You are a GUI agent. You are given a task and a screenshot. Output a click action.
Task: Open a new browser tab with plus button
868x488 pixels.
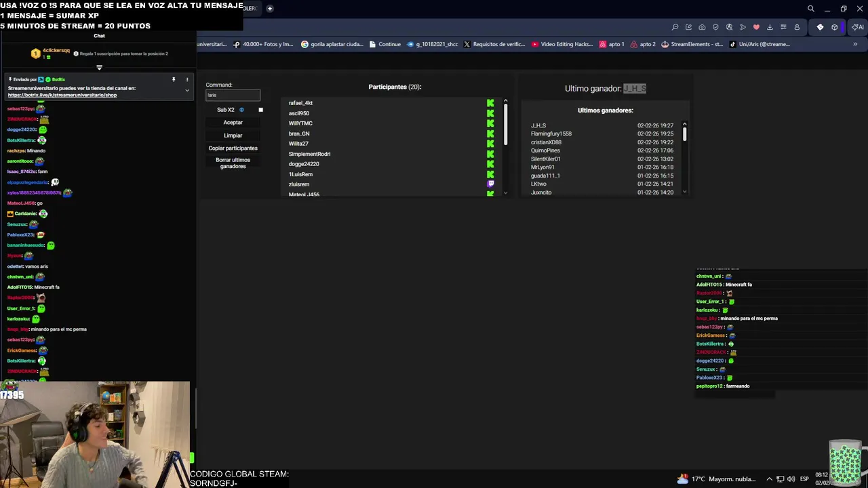click(x=269, y=9)
